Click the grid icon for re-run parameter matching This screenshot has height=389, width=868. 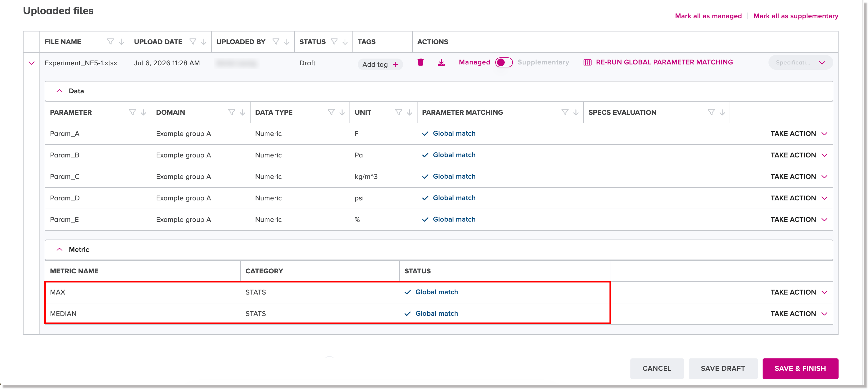(x=587, y=62)
